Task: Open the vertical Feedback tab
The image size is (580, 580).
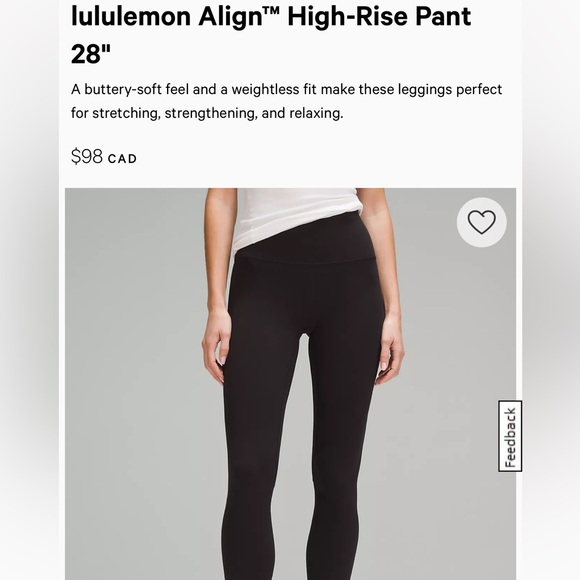Action: [x=510, y=436]
